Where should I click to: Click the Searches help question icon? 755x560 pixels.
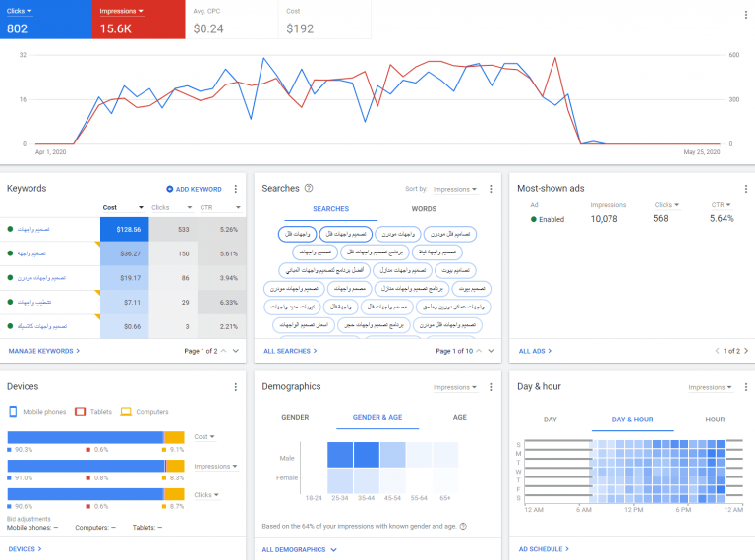309,188
